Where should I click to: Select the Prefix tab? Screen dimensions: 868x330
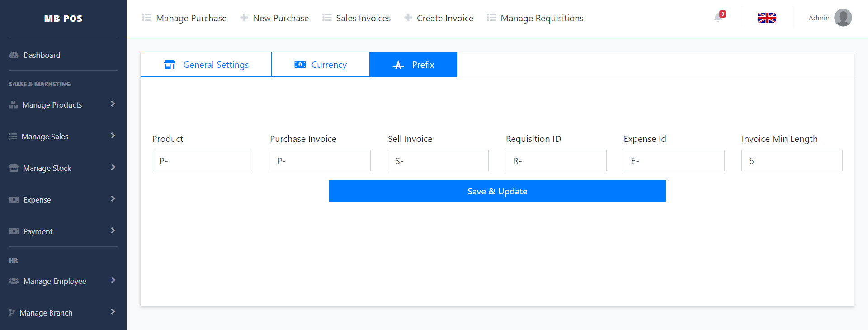413,65
